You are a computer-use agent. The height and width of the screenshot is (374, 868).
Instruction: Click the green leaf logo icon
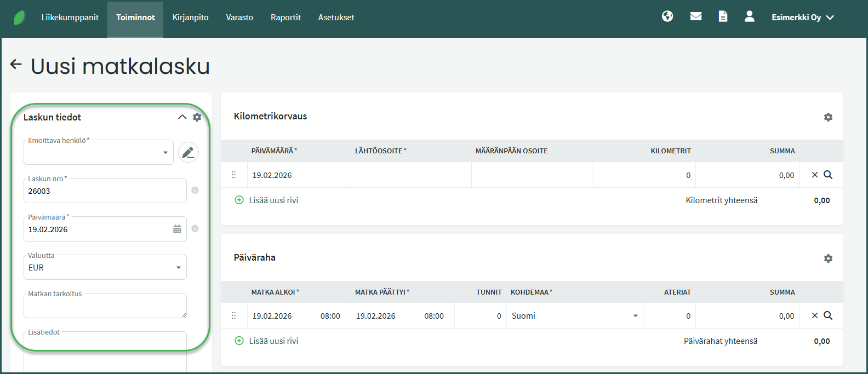click(x=20, y=18)
